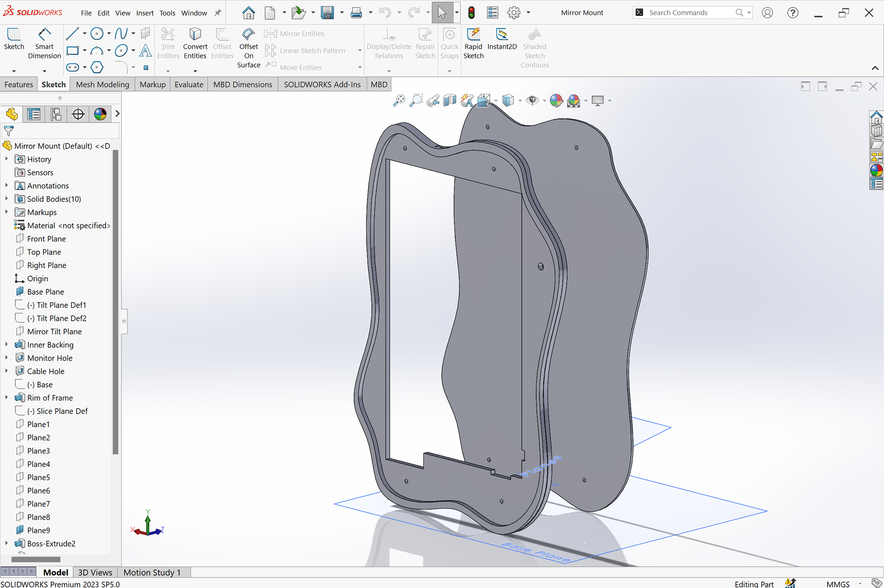The height and width of the screenshot is (588, 884).
Task: Expand the Inner Backing feature
Action: (6, 345)
